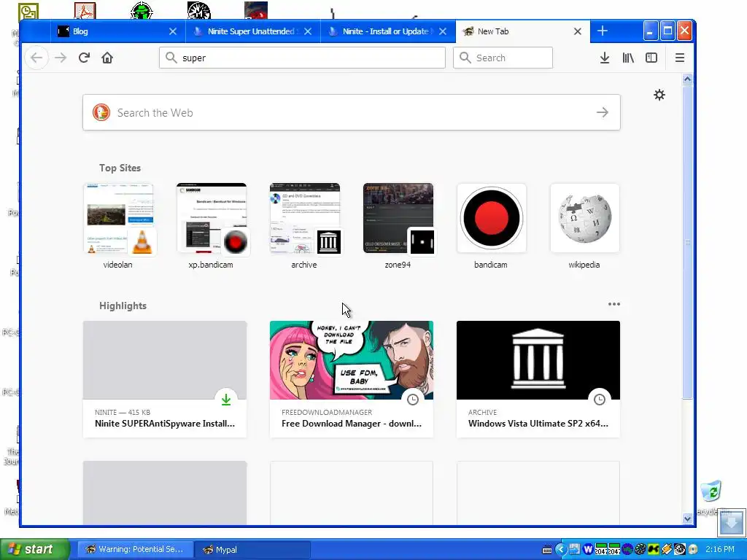The width and height of the screenshot is (747, 560).
Task: Click the system clock showing 2:16 PM
Action: pos(720,550)
